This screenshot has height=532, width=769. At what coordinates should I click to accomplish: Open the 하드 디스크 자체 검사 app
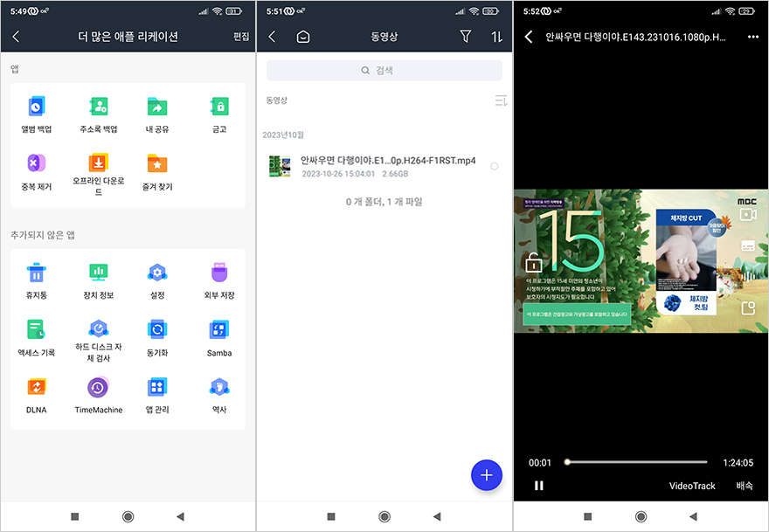pos(99,341)
